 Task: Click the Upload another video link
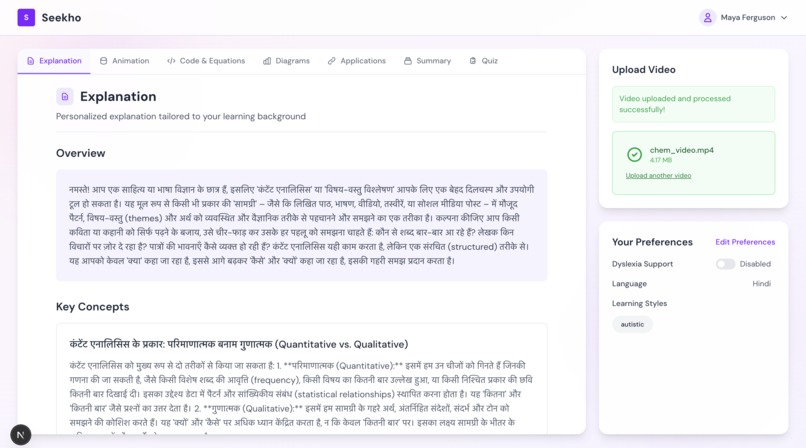click(x=658, y=176)
